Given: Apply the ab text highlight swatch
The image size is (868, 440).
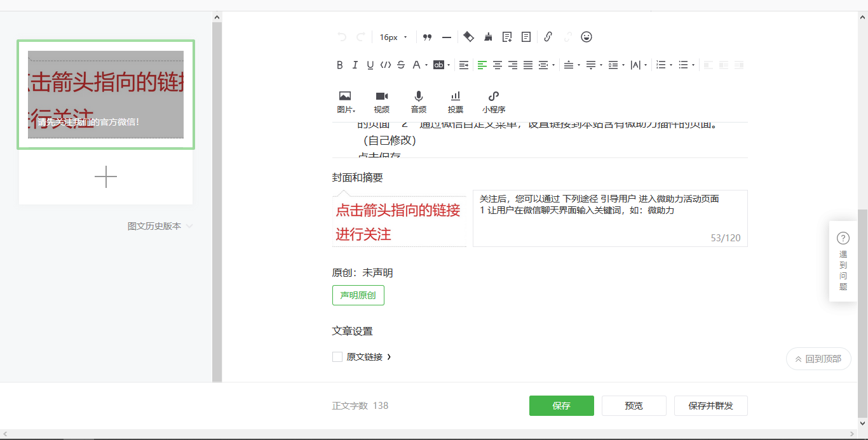Looking at the screenshot, I should click(438, 65).
